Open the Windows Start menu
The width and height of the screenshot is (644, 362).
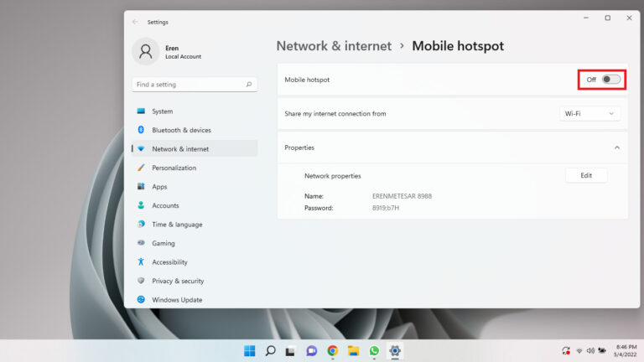(249, 351)
